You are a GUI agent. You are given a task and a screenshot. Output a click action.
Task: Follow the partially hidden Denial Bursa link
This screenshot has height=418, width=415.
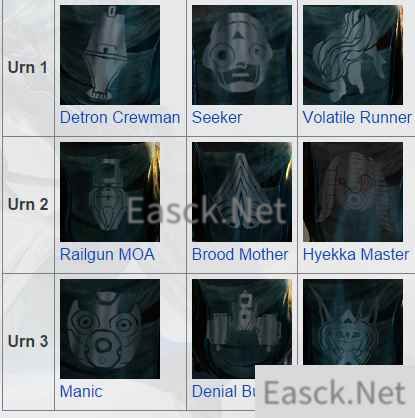pyautogui.click(x=223, y=392)
